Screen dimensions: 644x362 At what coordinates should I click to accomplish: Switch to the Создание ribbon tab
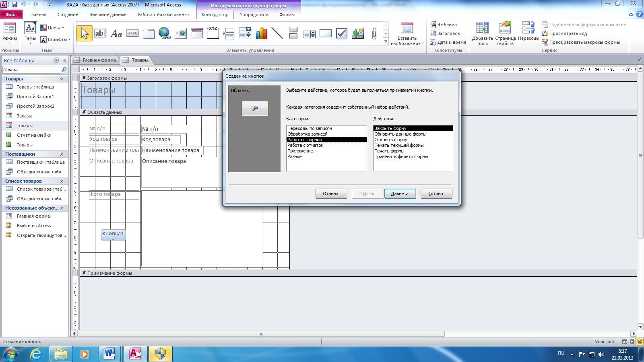pyautogui.click(x=68, y=14)
